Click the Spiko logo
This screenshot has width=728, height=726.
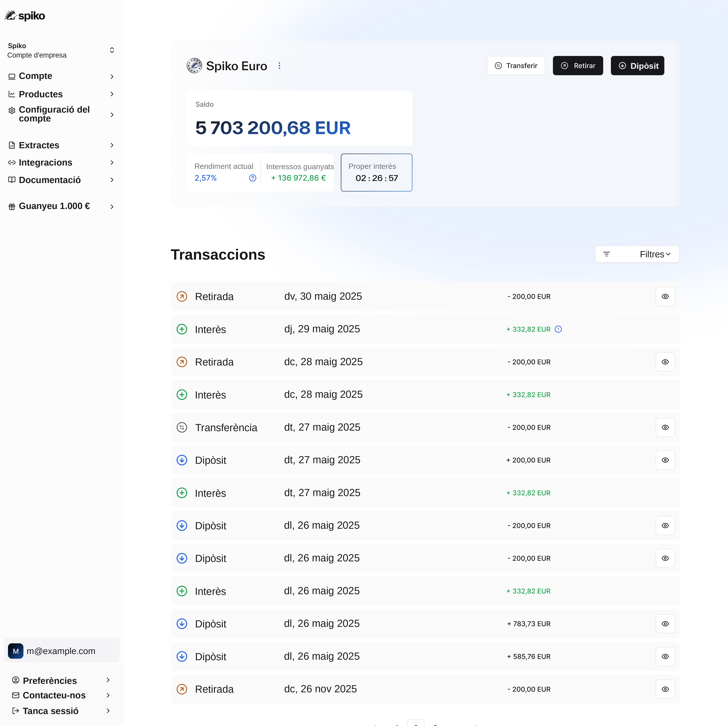click(x=25, y=16)
